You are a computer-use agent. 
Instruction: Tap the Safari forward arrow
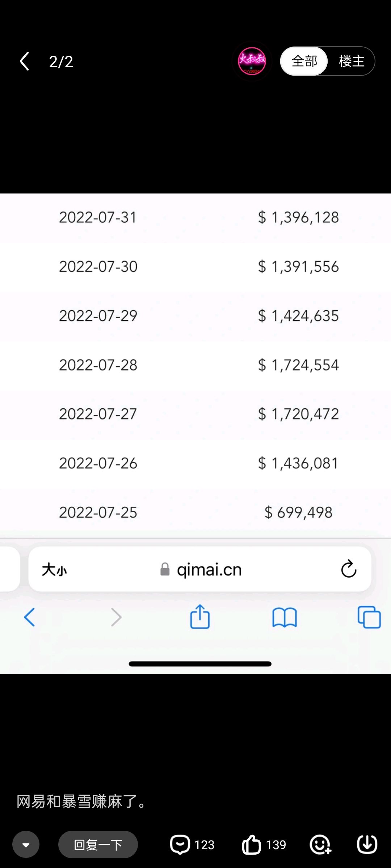point(116,617)
